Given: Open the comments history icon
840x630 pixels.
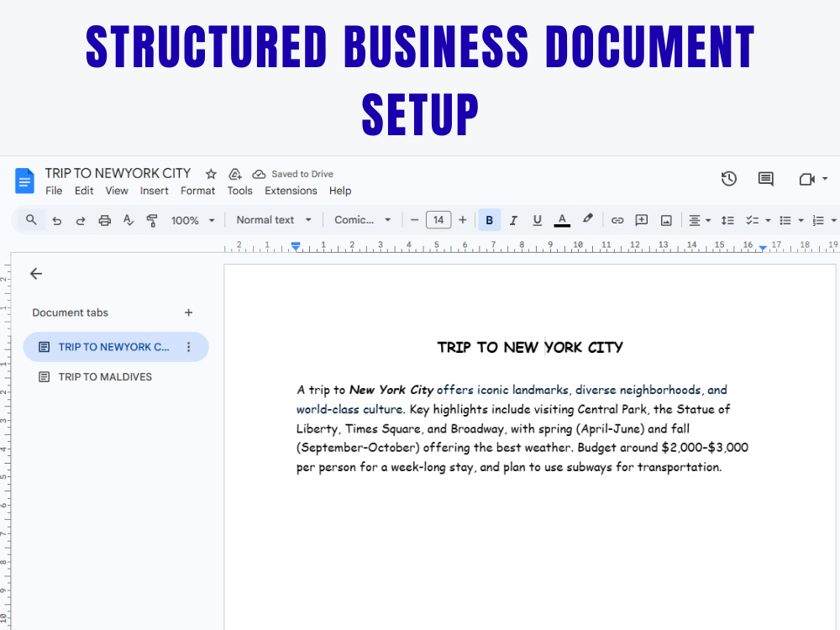Looking at the screenshot, I should pyautogui.click(x=765, y=179).
